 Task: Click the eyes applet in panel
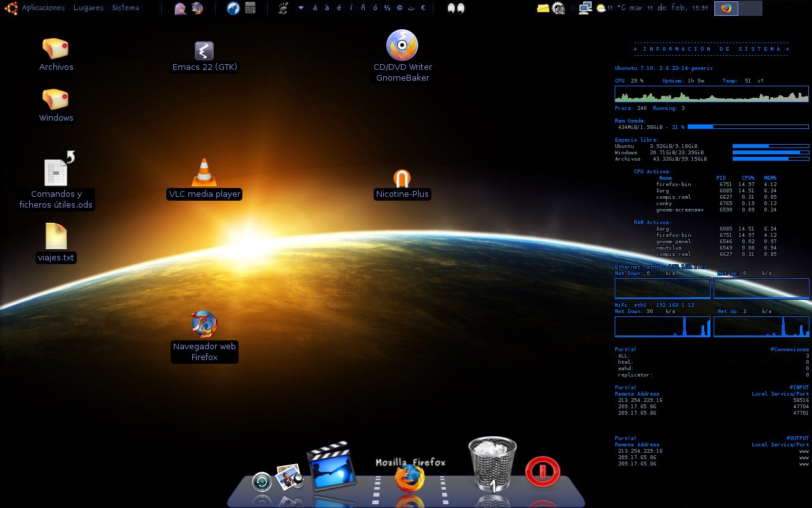coord(455,8)
